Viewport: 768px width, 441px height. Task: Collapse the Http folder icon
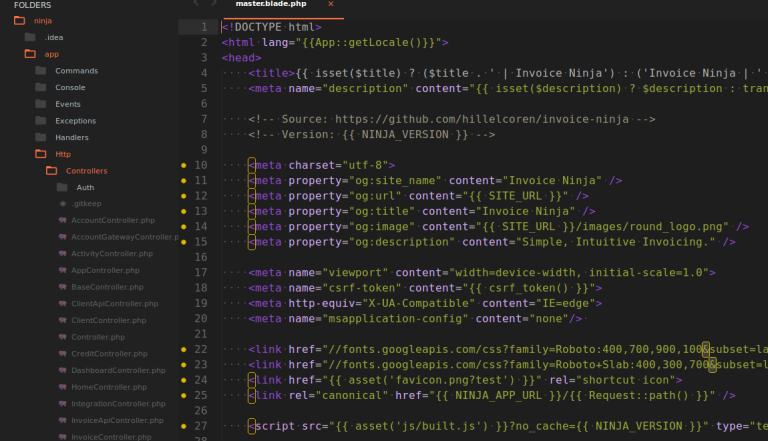(41, 154)
